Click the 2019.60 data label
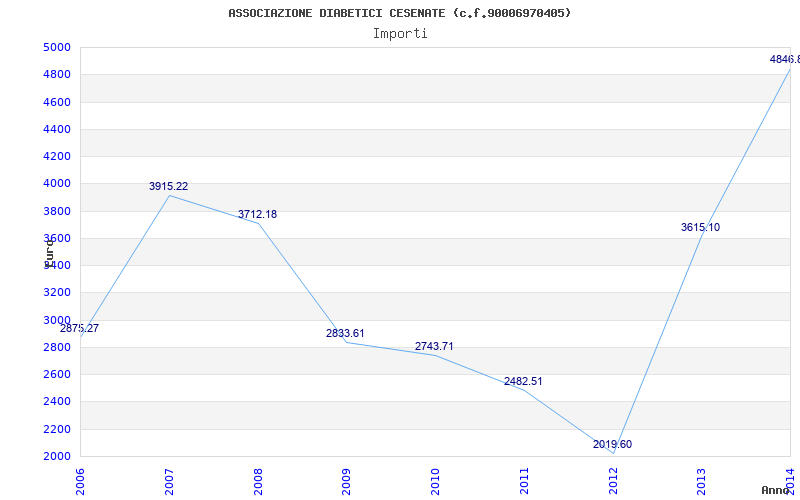800x500 pixels. pos(612,444)
